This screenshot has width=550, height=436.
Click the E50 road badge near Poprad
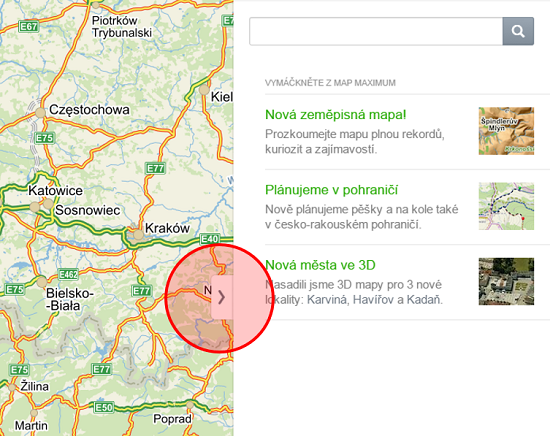coord(104,407)
